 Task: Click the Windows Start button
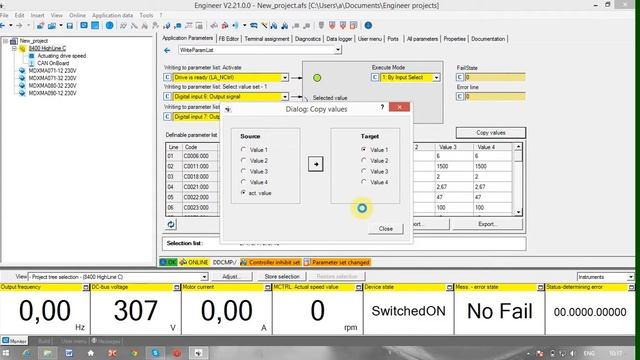[6, 353]
